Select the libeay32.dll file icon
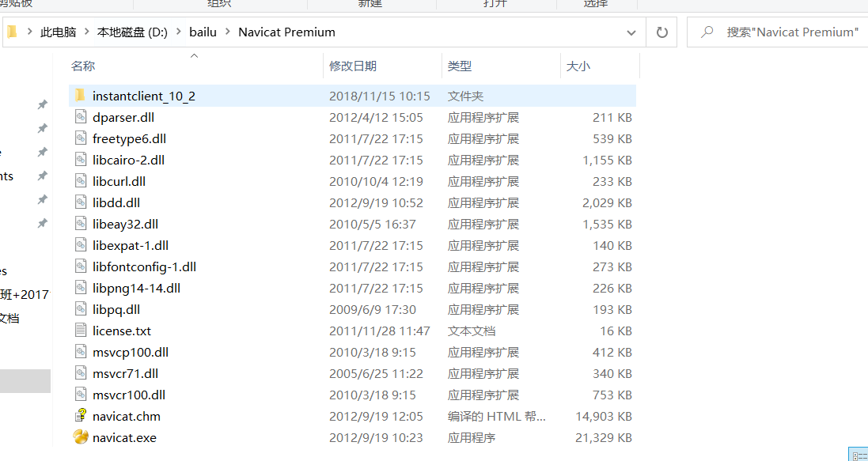The width and height of the screenshot is (868, 461). pyautogui.click(x=81, y=224)
